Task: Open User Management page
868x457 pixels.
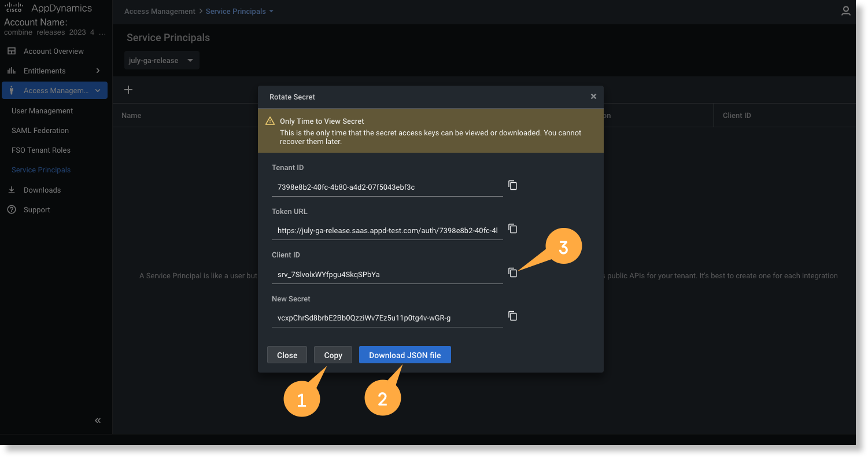Action: [x=42, y=111]
